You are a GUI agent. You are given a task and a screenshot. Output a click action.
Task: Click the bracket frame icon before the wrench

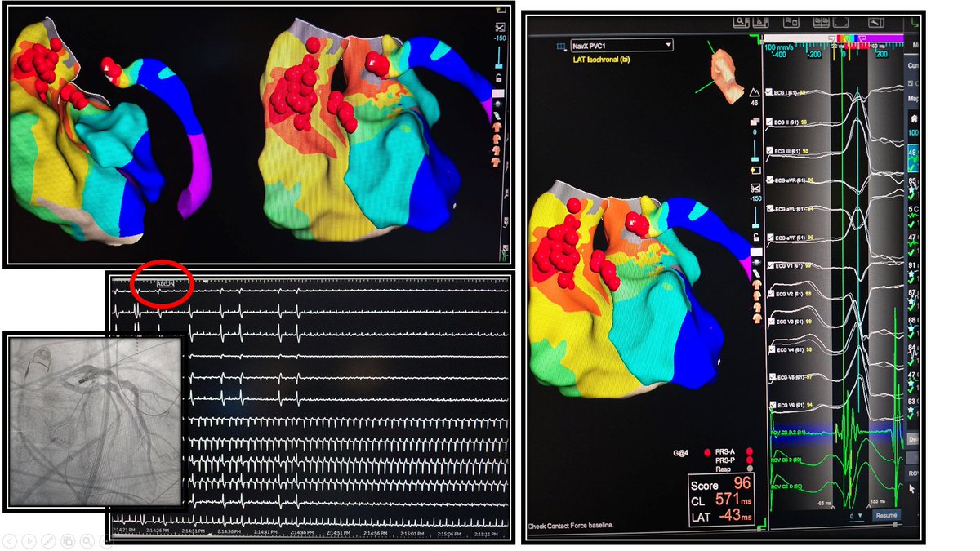840,22
